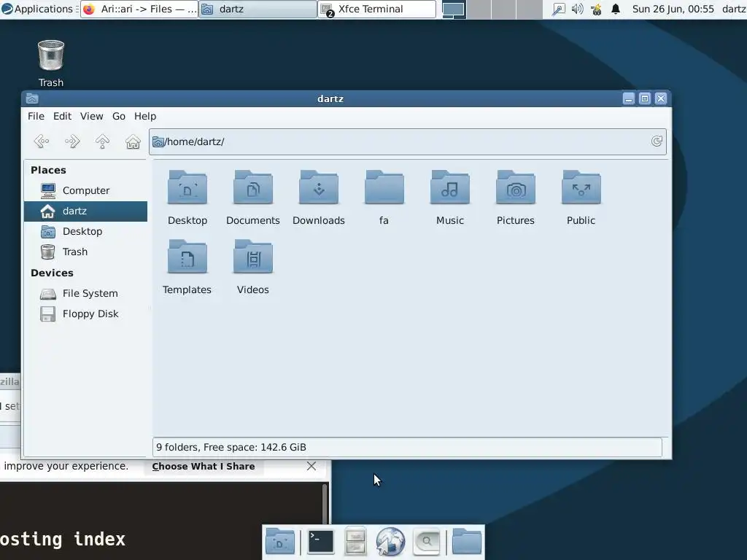The image size is (747, 560).
Task: Select Trash in Places sidebar
Action: pyautogui.click(x=86, y=252)
